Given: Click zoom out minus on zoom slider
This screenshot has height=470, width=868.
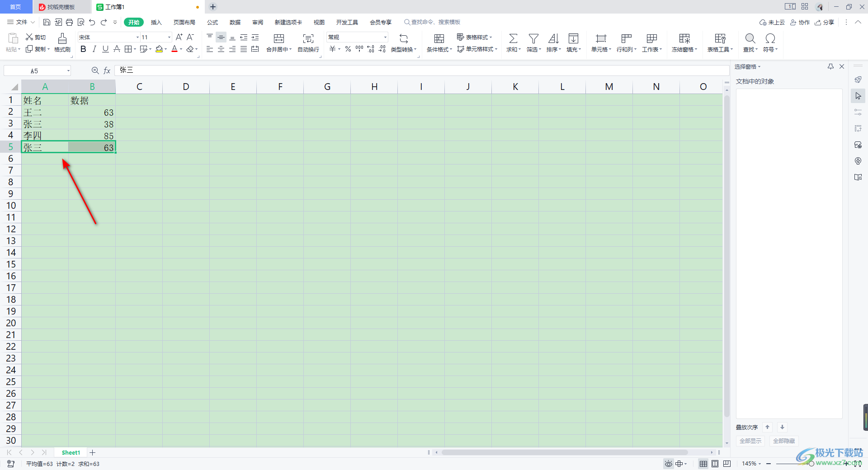Looking at the screenshot, I should coord(769,464).
